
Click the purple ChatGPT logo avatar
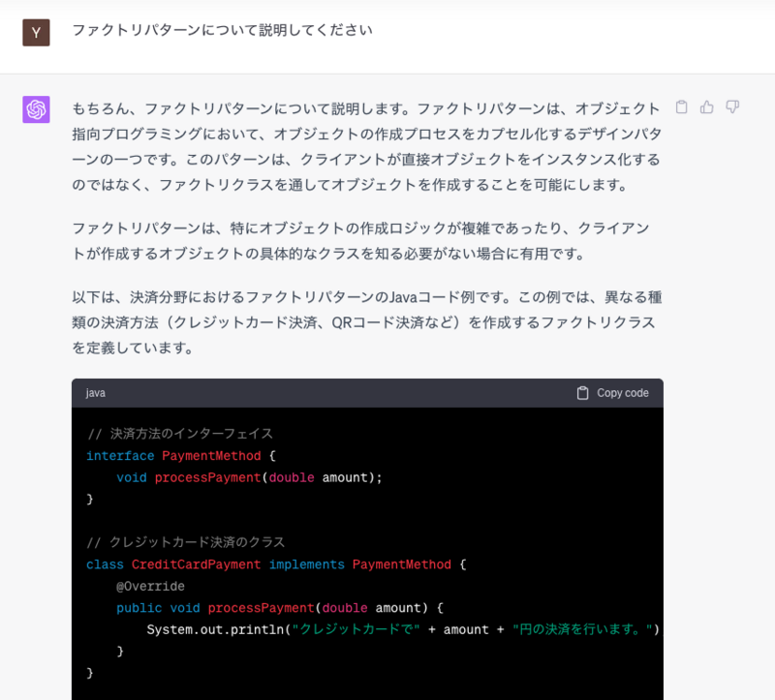[36, 109]
